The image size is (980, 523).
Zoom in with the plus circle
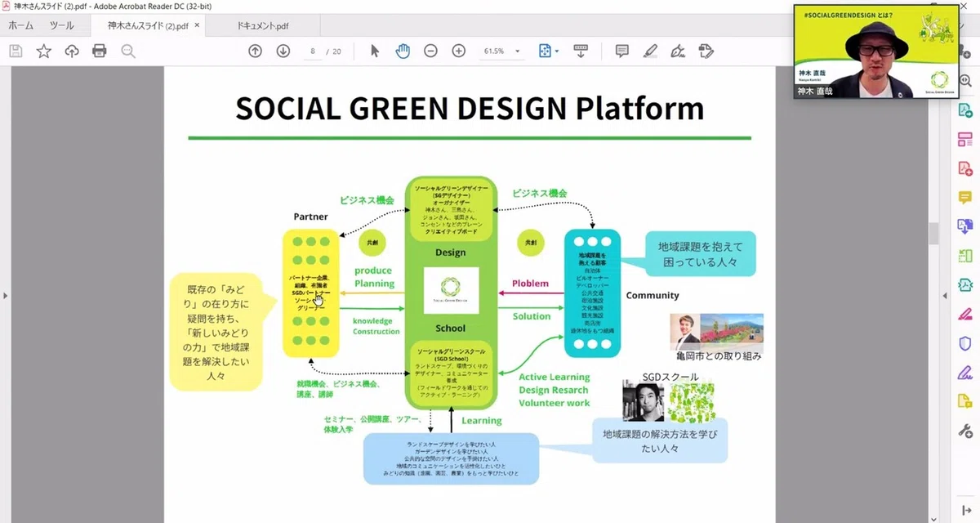459,51
